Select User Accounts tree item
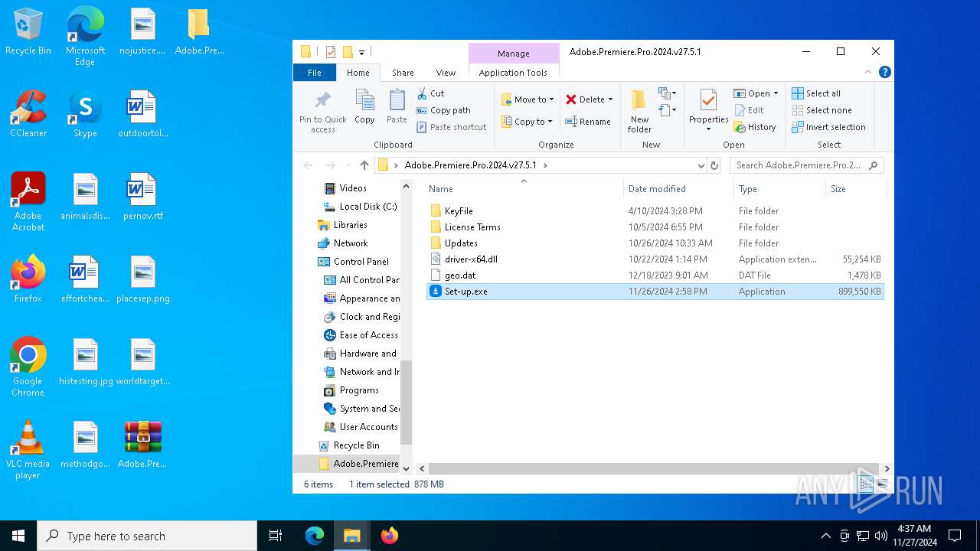 361,427
